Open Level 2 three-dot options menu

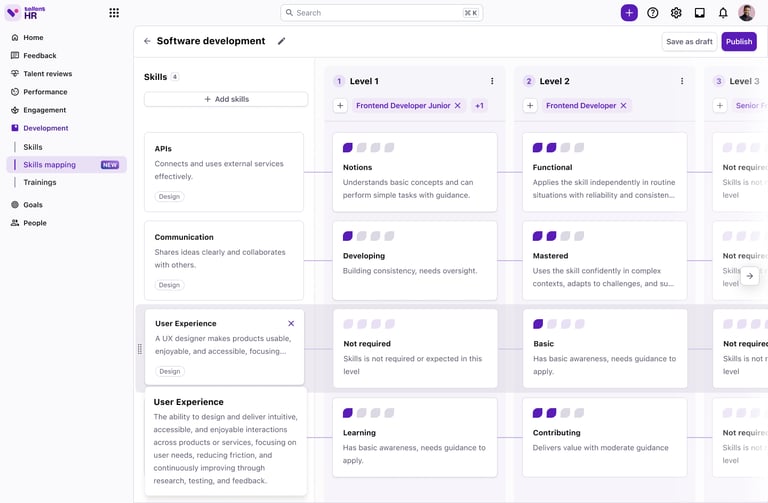coord(682,81)
